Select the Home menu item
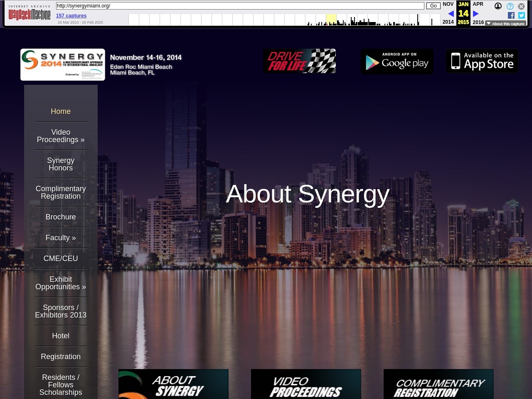Screen dimensions: 532x399 pyautogui.click(x=61, y=111)
